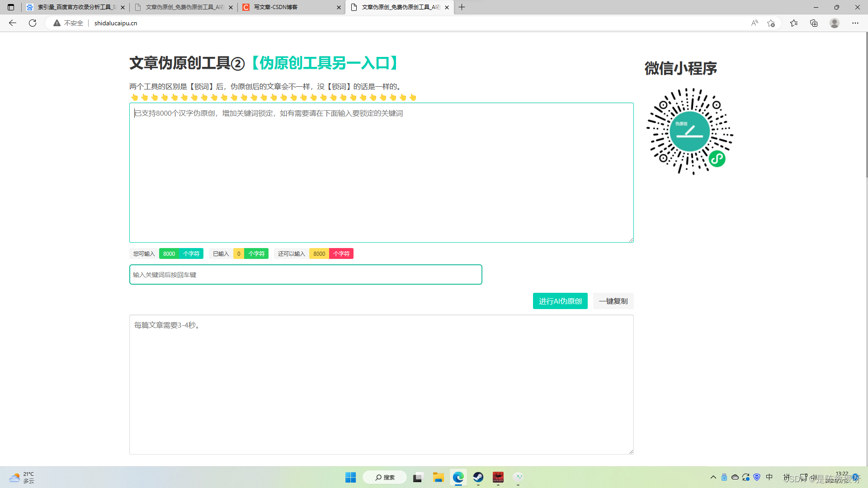Screen dimensions: 868x488
Task: Click the 不安全 site info warning
Action: [69, 23]
